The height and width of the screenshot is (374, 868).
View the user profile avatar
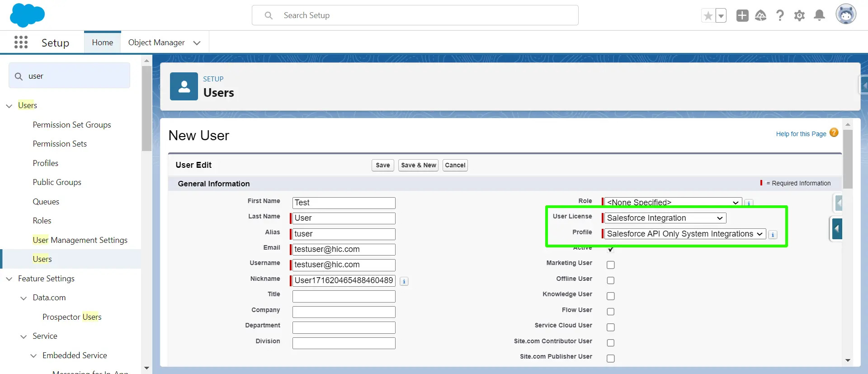(845, 15)
